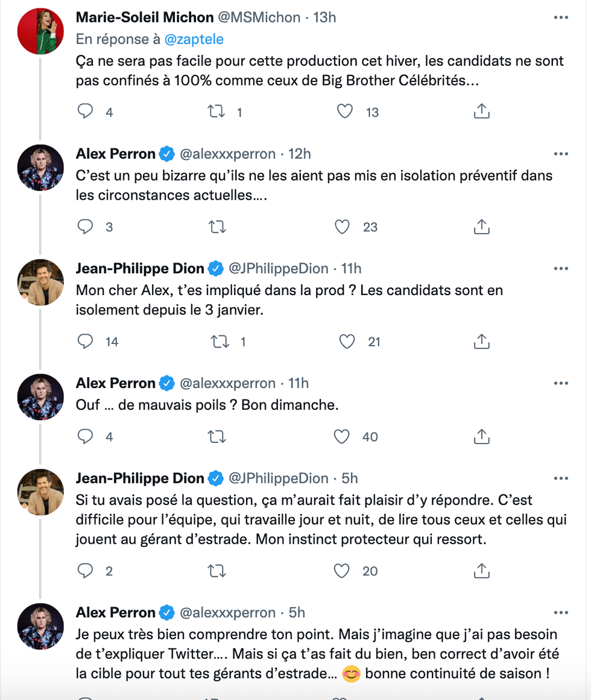Reply to Marie-Soleil Michon's tweet
This screenshot has height=700, width=591.
[x=86, y=112]
